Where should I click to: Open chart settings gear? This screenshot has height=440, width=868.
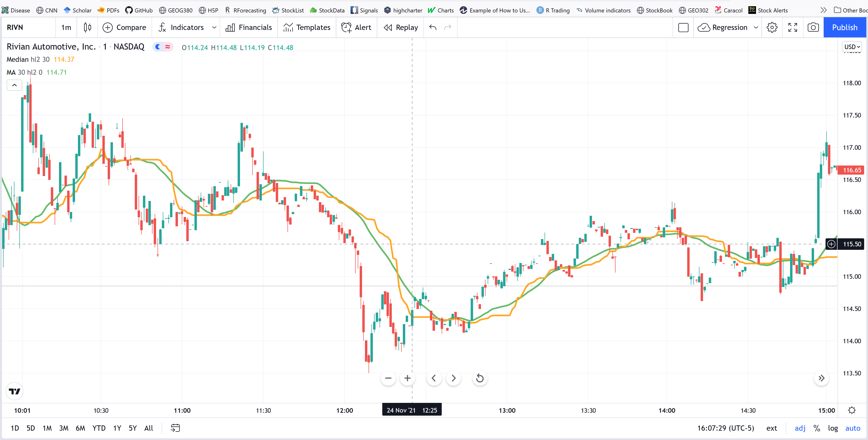(772, 27)
